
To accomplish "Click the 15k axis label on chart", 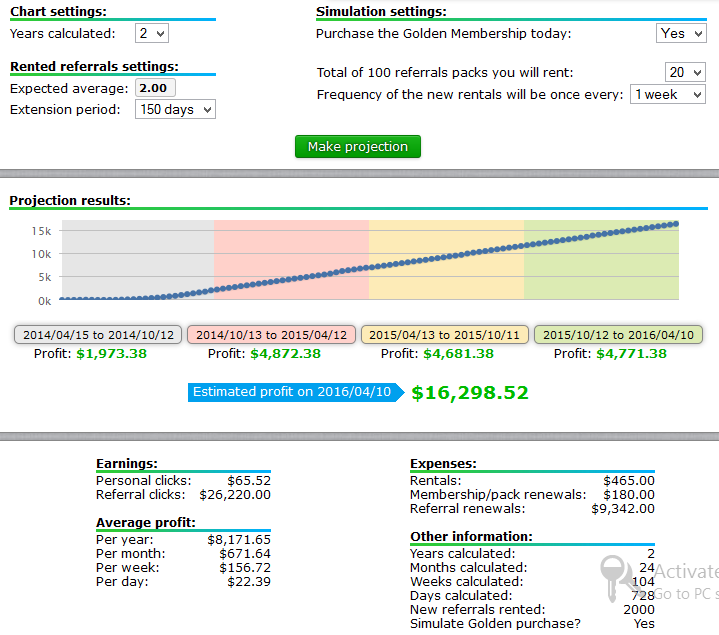I will tap(41, 231).
